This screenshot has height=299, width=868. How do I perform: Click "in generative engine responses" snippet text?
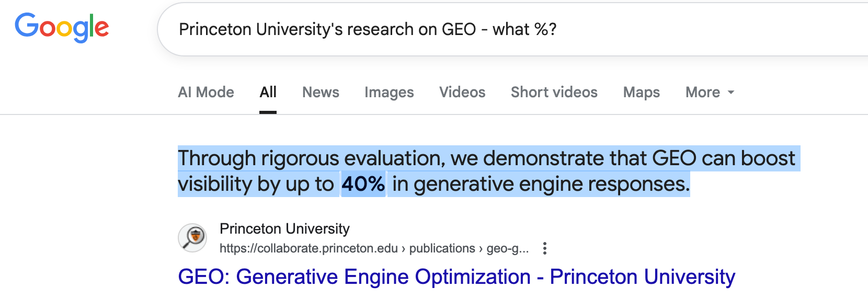tap(541, 184)
